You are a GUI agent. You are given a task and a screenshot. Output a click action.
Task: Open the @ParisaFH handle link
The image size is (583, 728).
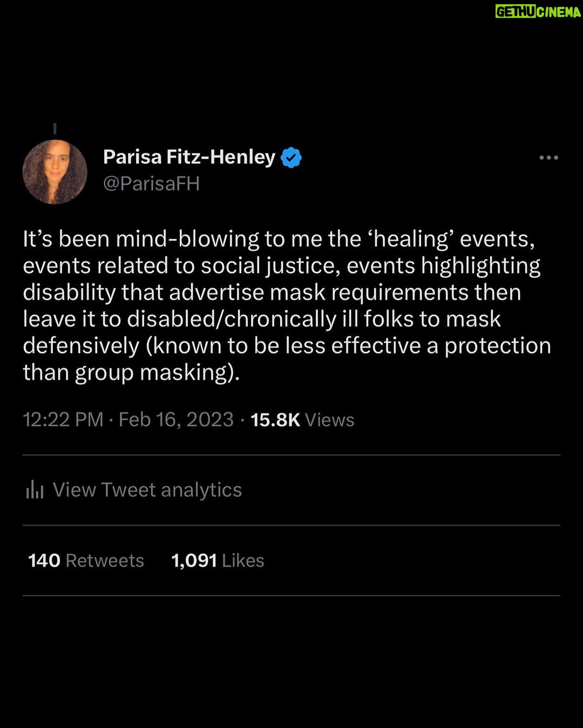152,183
